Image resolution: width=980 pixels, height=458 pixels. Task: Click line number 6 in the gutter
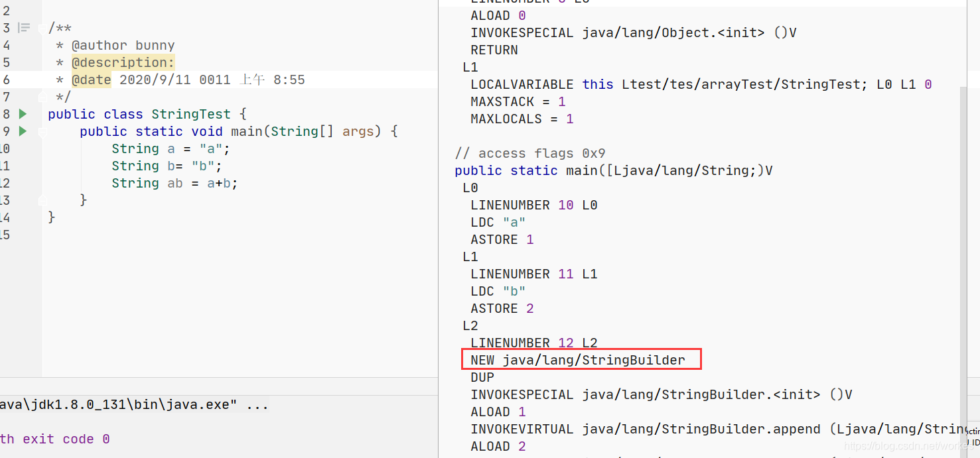click(6, 80)
